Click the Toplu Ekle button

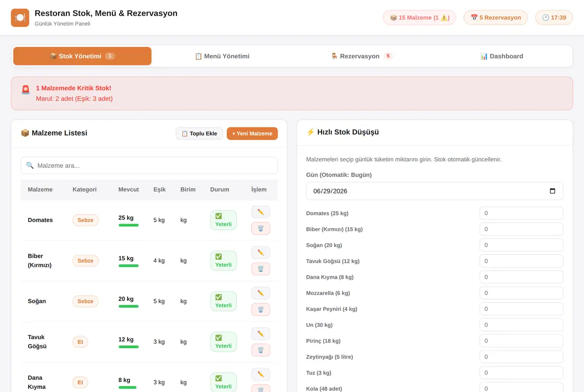(200, 134)
